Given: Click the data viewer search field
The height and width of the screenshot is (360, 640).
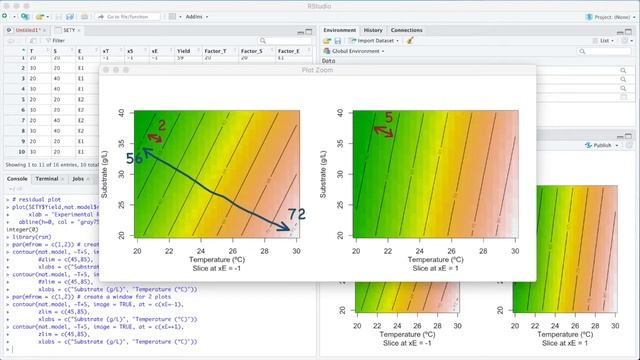Looking at the screenshot, I should [285, 40].
